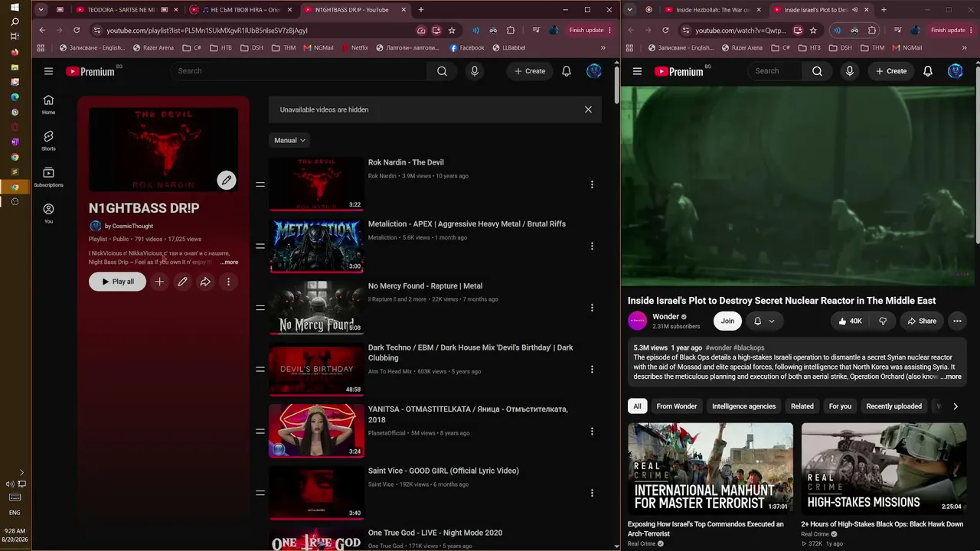980x551 pixels.
Task: Share the Inside Israel's Plot video
Action: coord(921,321)
